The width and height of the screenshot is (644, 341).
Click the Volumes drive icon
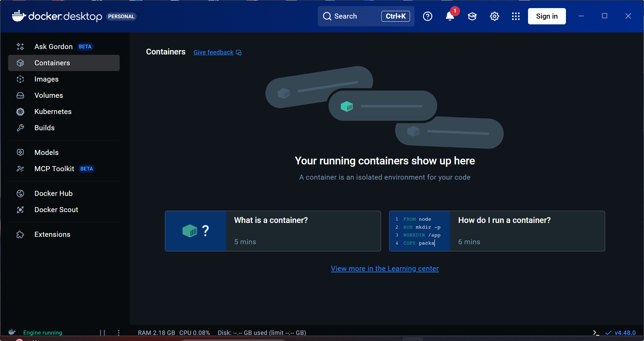point(20,95)
